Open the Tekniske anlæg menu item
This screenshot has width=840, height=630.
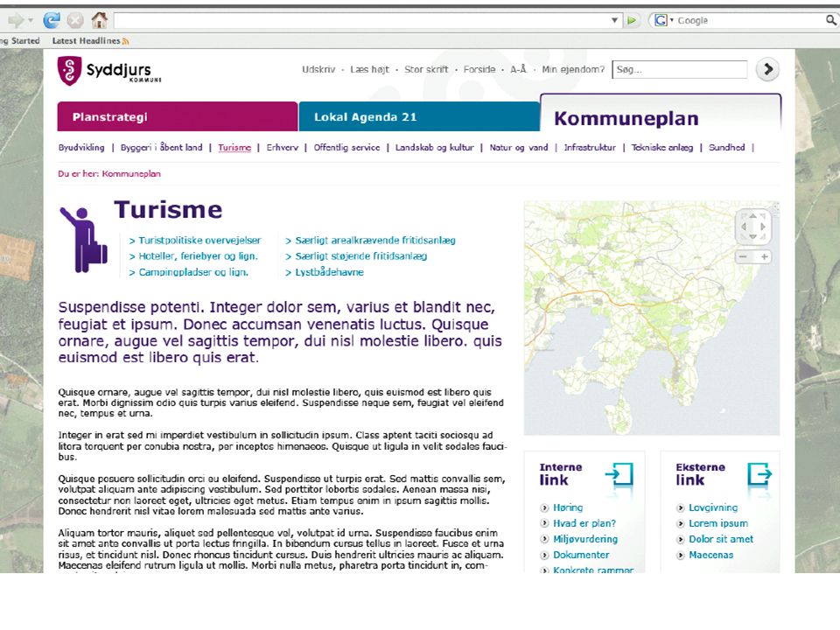[x=662, y=147]
